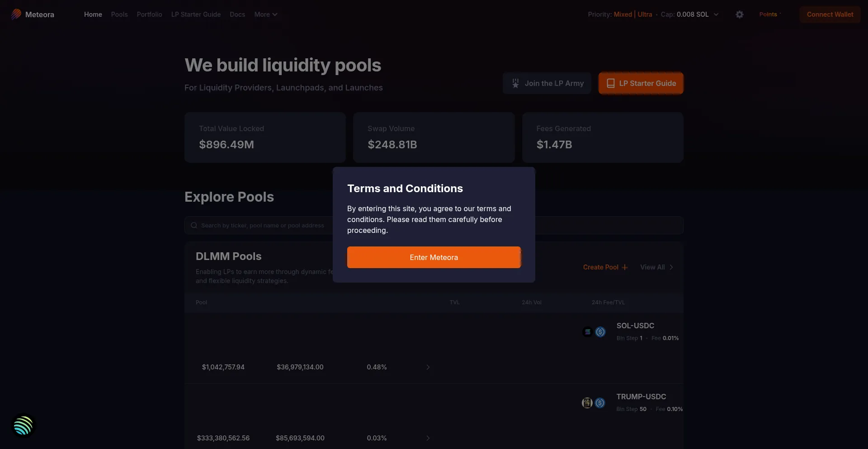Focus the pool search input field
This screenshot has height=449, width=868.
coord(434,225)
